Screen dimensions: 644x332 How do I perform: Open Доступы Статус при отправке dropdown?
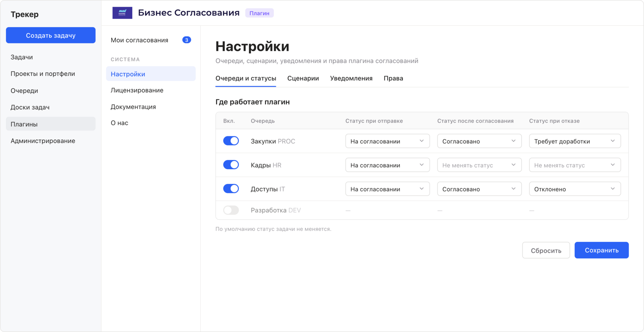coord(388,189)
